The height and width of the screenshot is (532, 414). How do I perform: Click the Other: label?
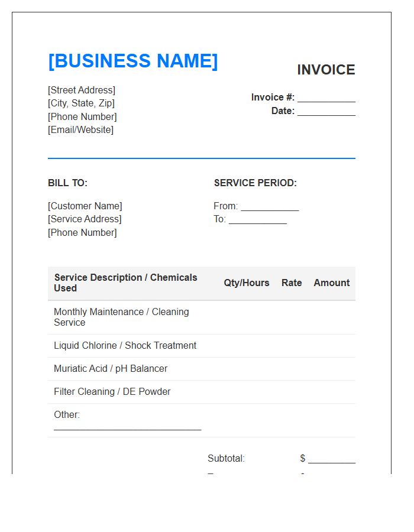tap(67, 415)
